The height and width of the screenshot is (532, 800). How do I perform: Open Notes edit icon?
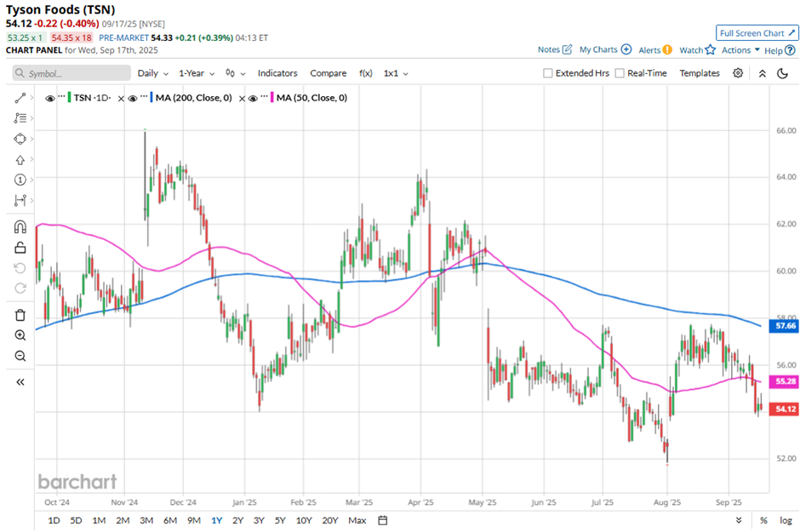pos(567,49)
